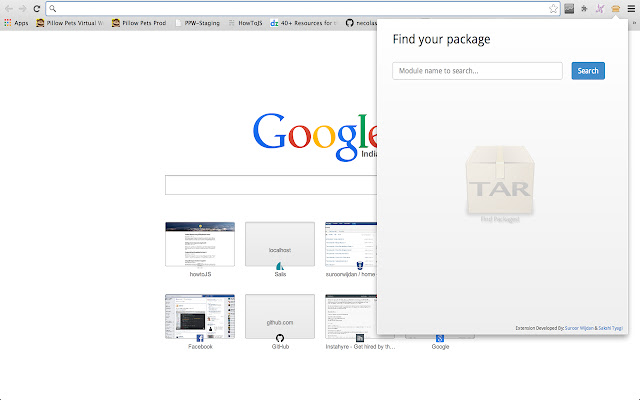Image resolution: width=640 pixels, height=400 pixels.
Task: Open 40+ Resources bookmark
Action: pos(303,23)
